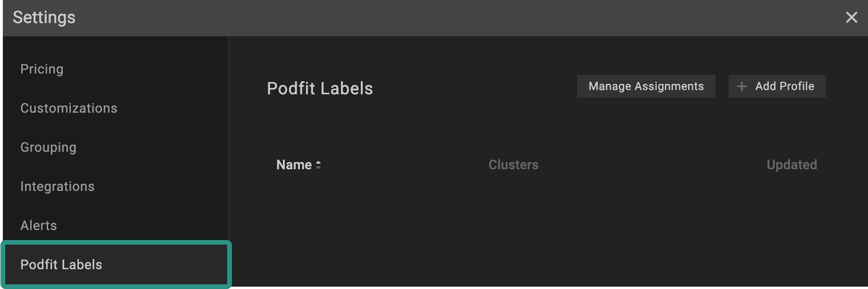Switch to the Alerts section
868x289 pixels.
point(38,226)
